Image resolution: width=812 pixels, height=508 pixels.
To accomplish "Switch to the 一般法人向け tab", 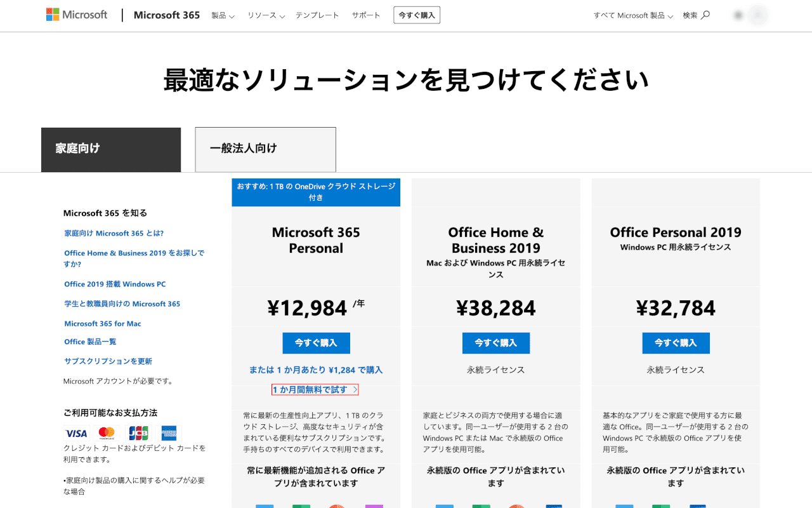I will [x=265, y=149].
